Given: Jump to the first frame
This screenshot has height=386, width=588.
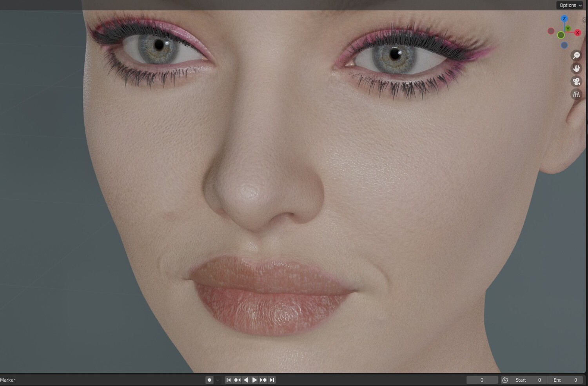Looking at the screenshot, I should 229,380.
